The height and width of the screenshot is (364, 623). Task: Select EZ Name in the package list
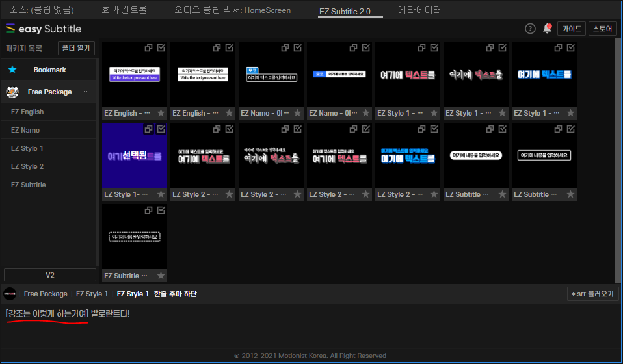(x=49, y=130)
